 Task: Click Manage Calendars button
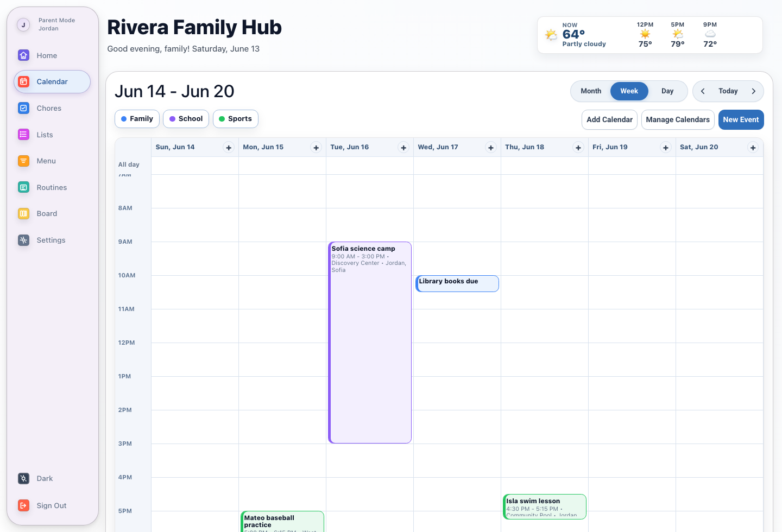coord(678,119)
